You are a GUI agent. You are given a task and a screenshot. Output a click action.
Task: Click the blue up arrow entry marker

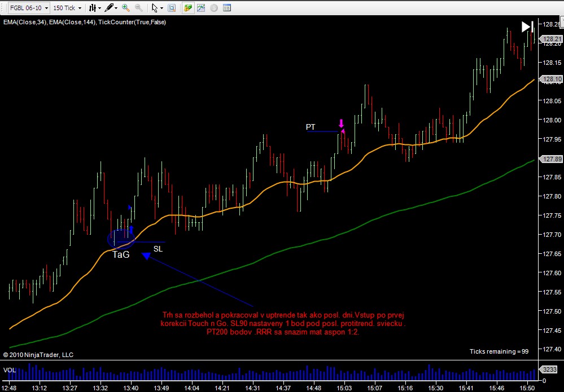tap(131, 229)
